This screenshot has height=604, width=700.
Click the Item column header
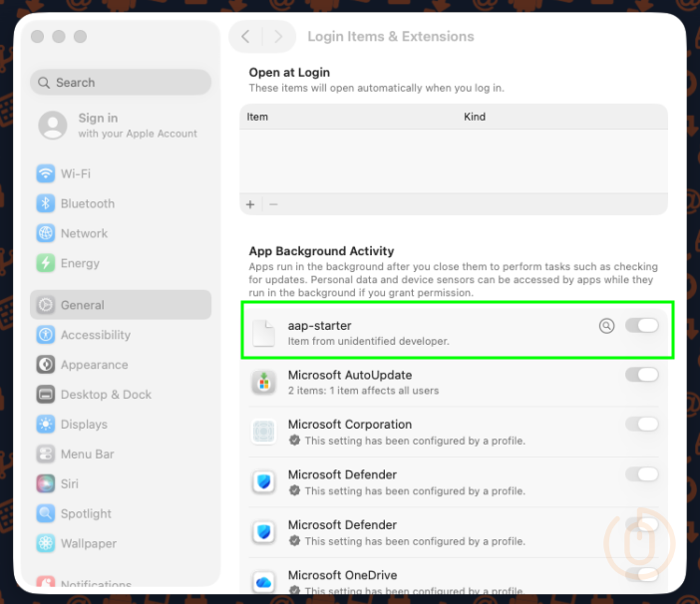pyautogui.click(x=257, y=117)
